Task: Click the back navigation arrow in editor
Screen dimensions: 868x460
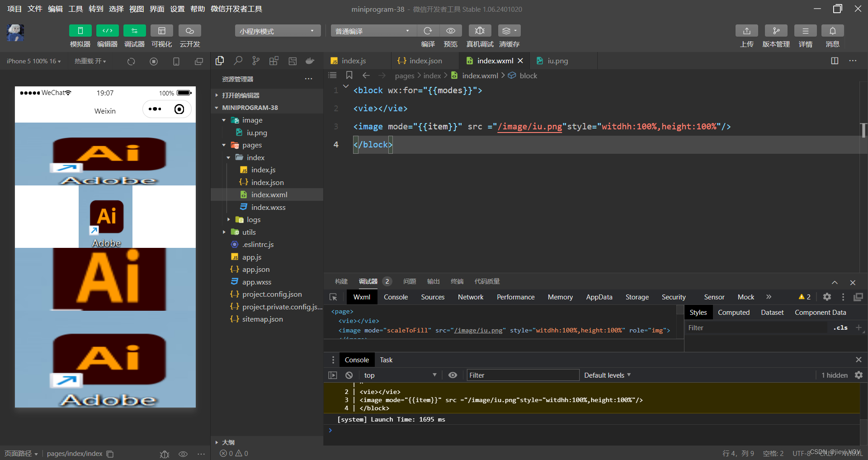Action: 366,75
